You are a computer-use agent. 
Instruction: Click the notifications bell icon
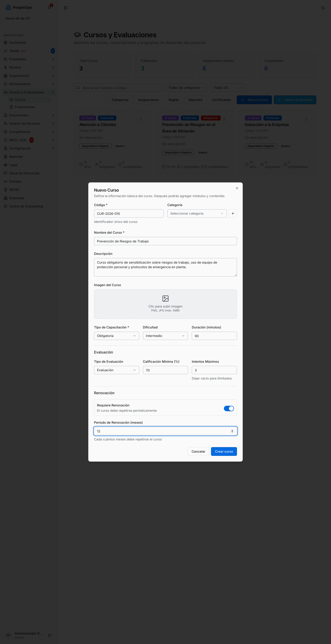click(49, 7)
